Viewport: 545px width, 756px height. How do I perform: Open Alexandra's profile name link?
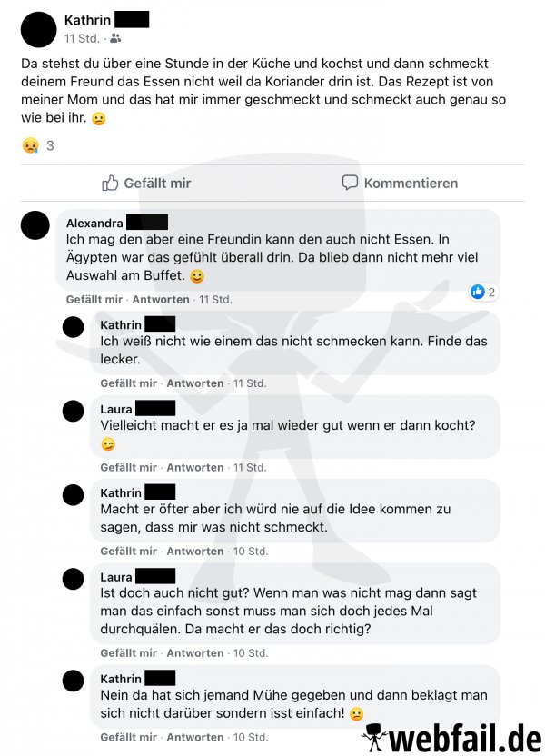pos(94,223)
